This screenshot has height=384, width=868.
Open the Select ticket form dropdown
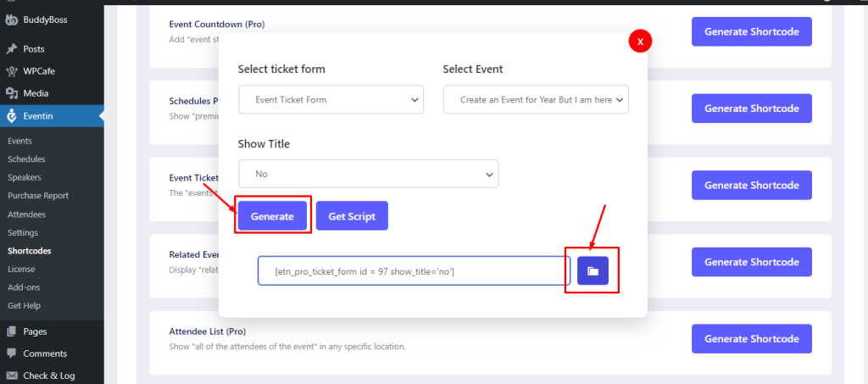pyautogui.click(x=331, y=99)
